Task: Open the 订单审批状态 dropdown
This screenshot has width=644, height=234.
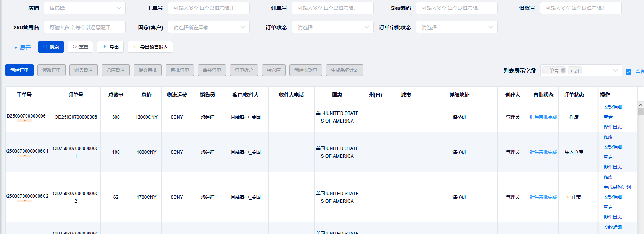Action: pos(457,27)
